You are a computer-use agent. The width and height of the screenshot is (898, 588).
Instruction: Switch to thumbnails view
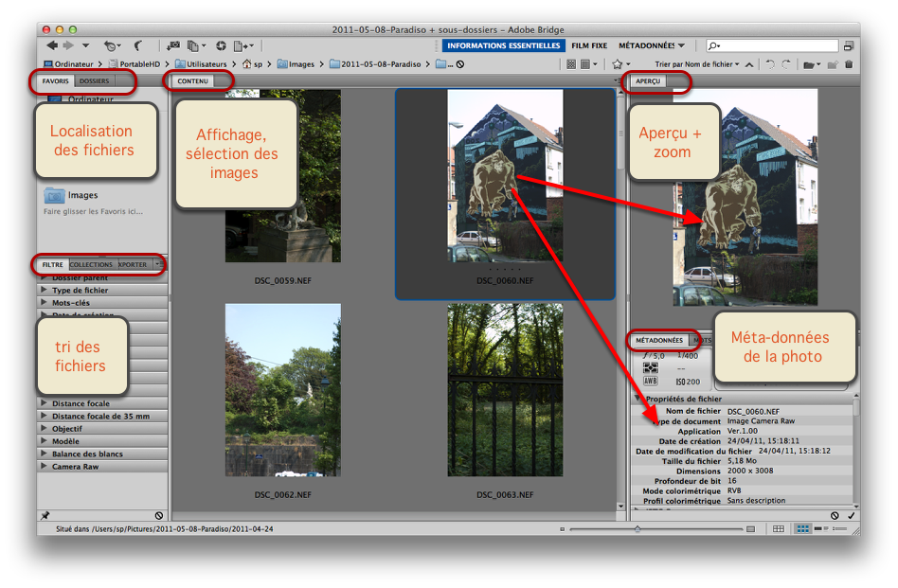[x=803, y=529]
